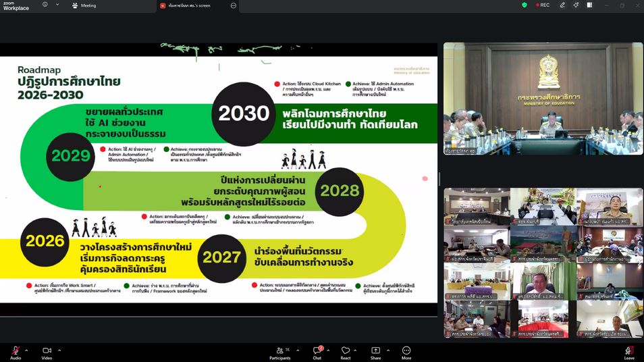644x362 pixels.
Task: Click the Share screen icon
Action: click(x=375, y=351)
